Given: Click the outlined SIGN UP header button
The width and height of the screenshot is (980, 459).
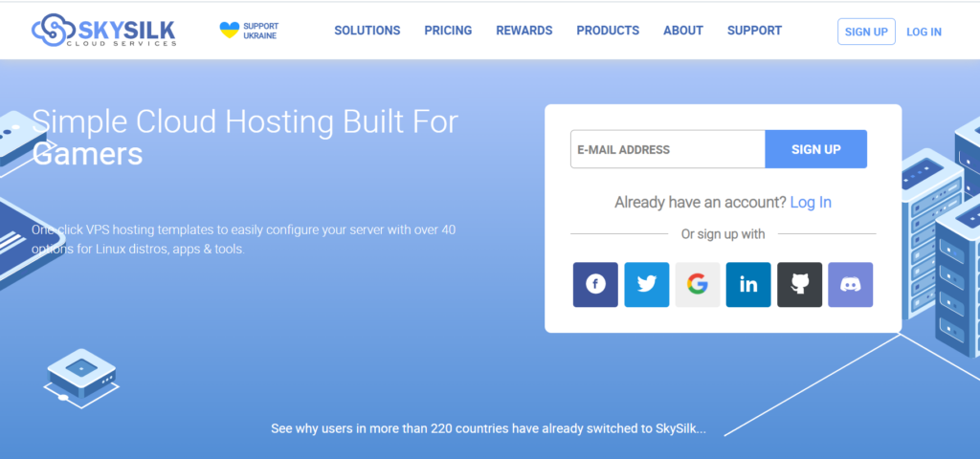Looking at the screenshot, I should pos(866,32).
